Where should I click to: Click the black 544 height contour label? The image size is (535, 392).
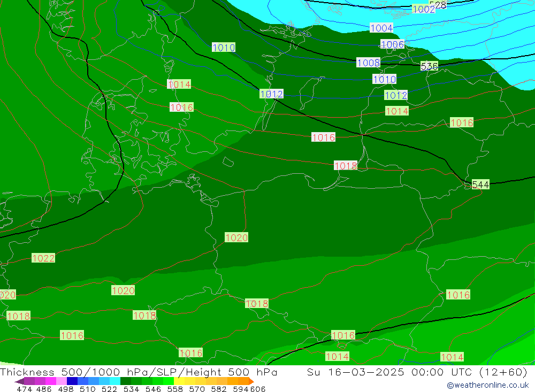coord(480,185)
